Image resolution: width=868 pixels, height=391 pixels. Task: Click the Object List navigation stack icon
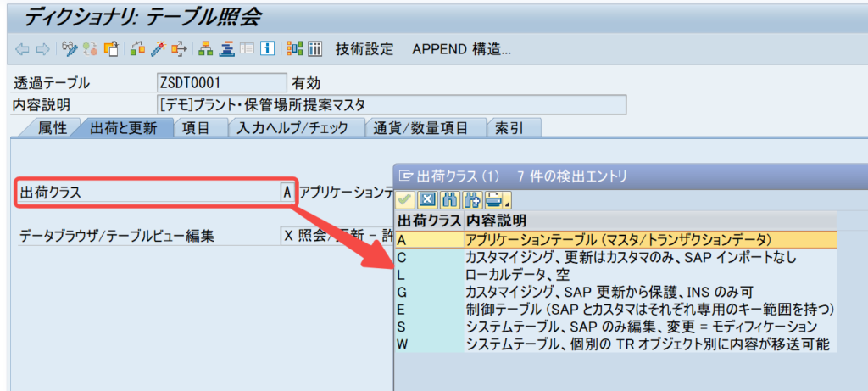(226, 48)
